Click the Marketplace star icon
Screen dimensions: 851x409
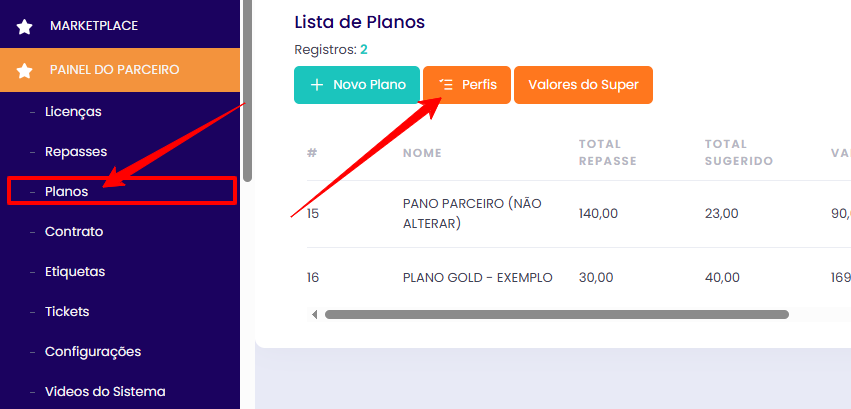pyautogui.click(x=24, y=26)
